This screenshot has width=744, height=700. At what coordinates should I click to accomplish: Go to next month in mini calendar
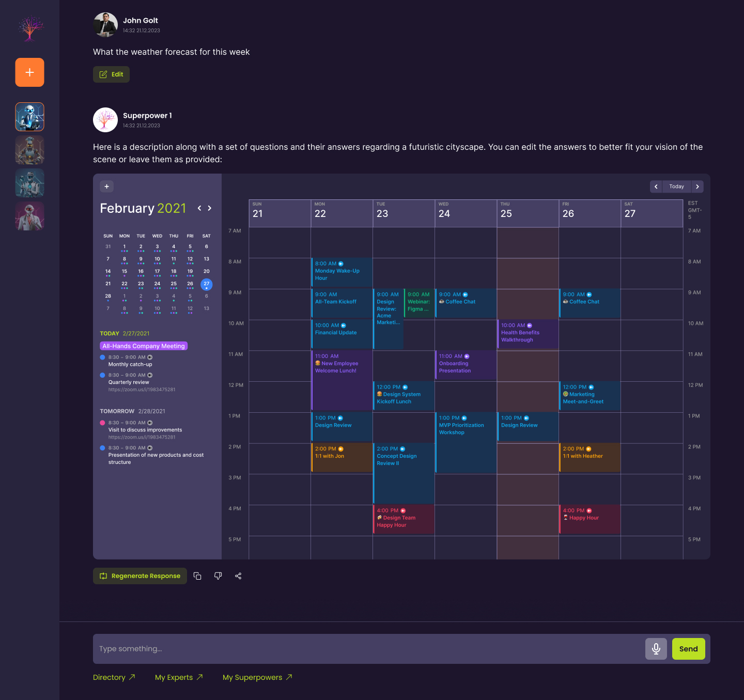point(210,208)
